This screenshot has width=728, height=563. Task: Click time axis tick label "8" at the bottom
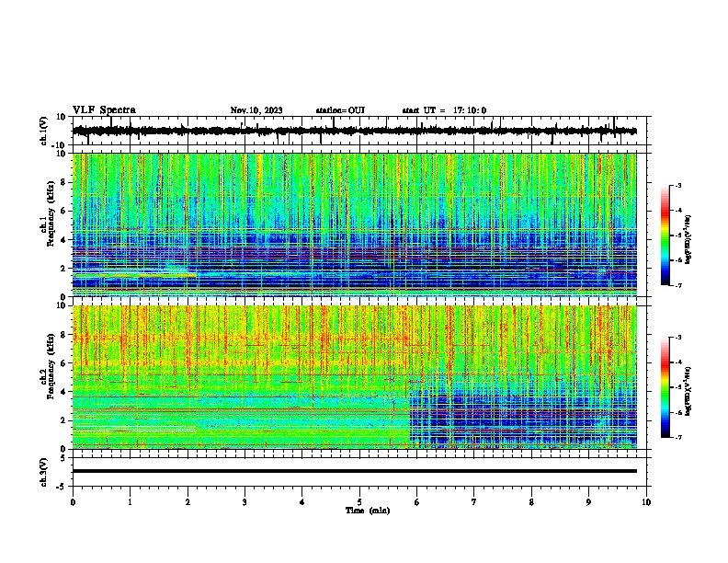531,502
